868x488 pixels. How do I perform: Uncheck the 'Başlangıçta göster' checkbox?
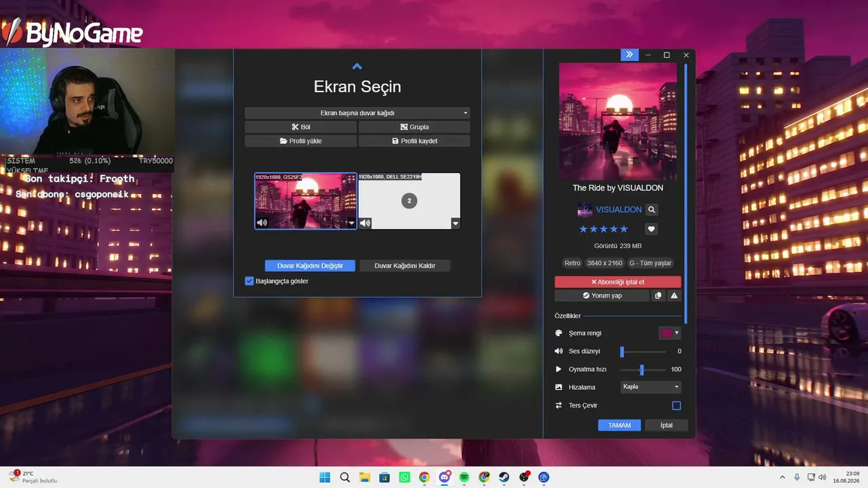click(249, 281)
